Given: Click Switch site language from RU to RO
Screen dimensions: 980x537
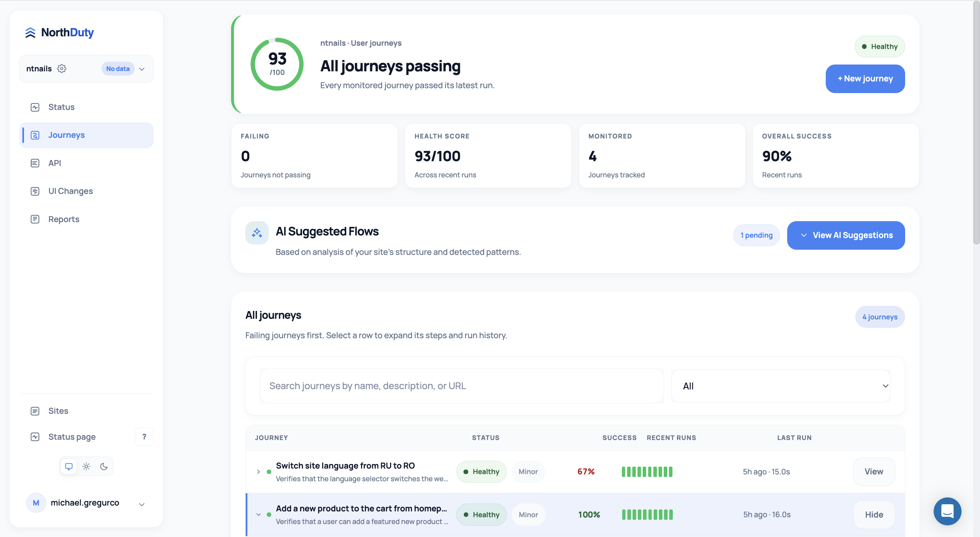Looking at the screenshot, I should [345, 466].
